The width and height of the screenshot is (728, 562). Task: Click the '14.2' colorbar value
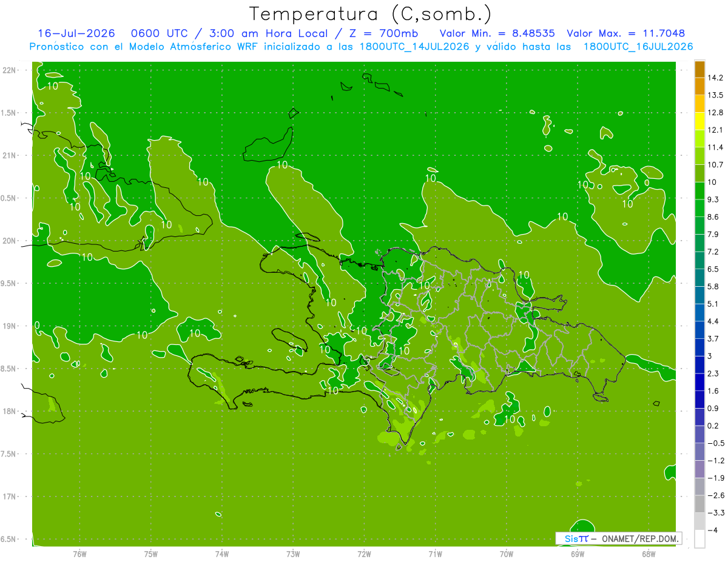[x=716, y=78]
